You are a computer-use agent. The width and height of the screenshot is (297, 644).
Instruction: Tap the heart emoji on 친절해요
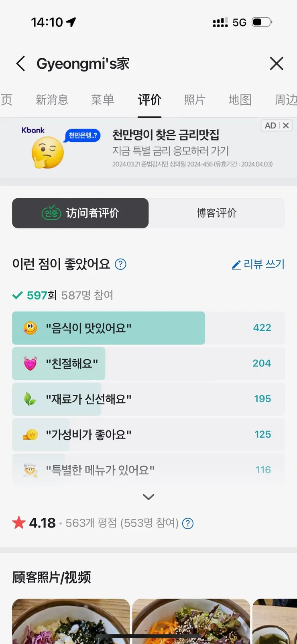coord(30,363)
